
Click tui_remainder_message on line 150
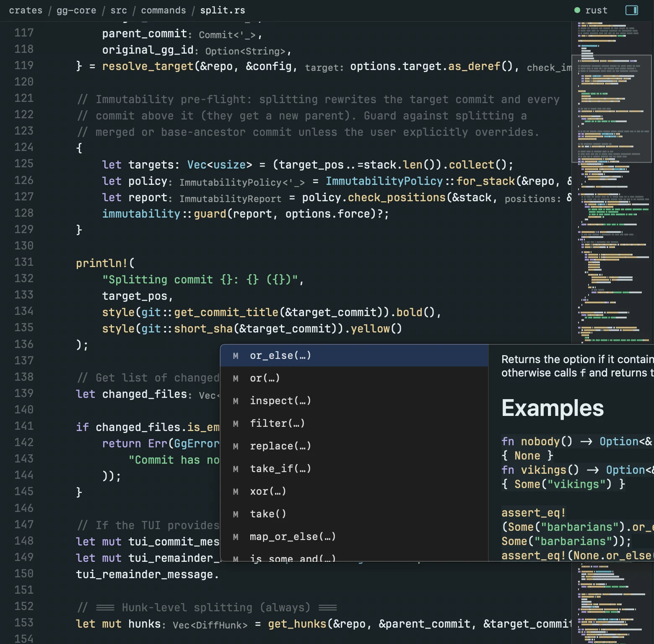(x=145, y=574)
